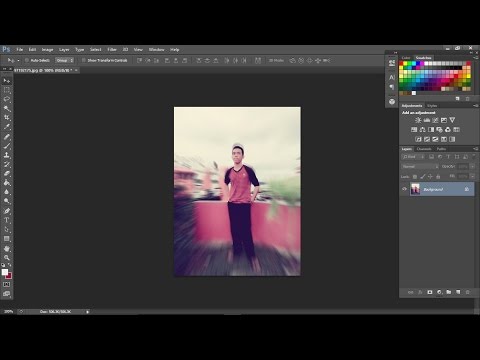
Task: Select the Lasso tool
Action: pos(7,99)
